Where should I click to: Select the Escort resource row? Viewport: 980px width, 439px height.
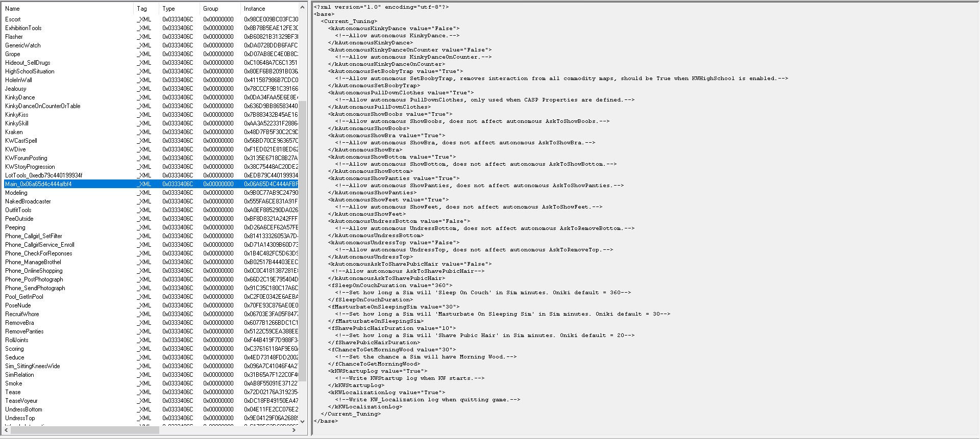151,19
